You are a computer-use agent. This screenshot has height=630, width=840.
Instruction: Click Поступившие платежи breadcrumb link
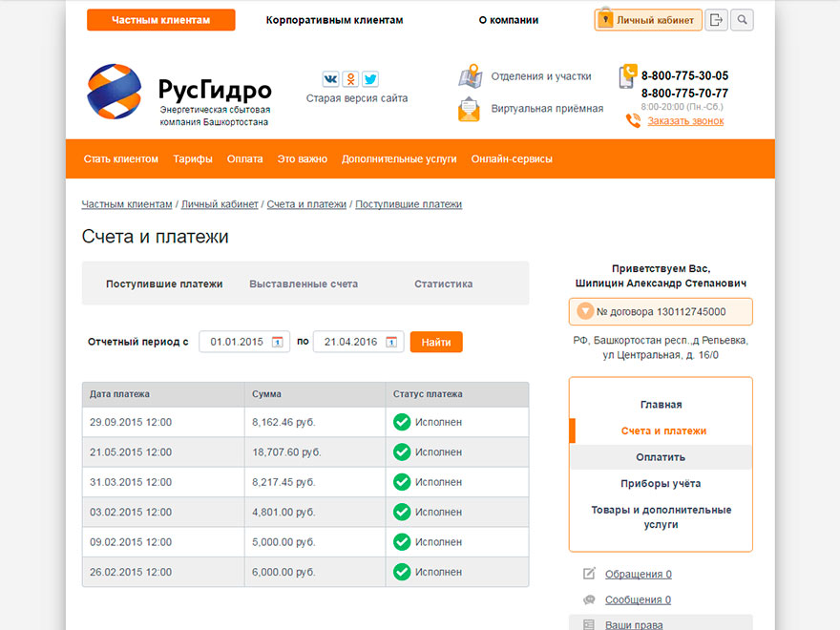(409, 204)
